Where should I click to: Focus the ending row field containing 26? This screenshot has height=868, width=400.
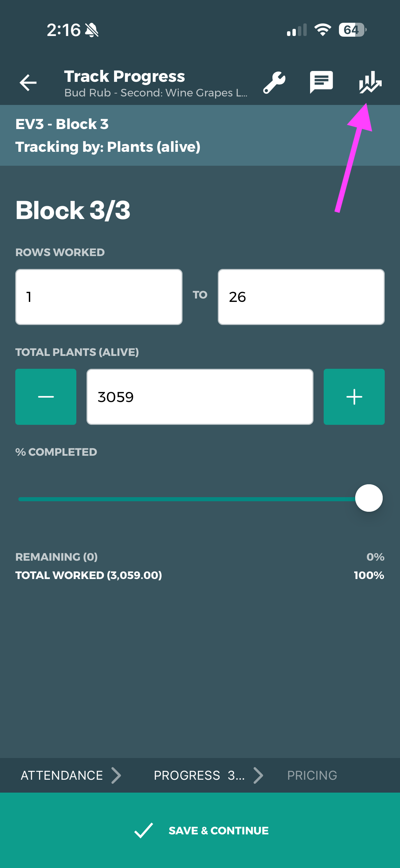tap(301, 297)
